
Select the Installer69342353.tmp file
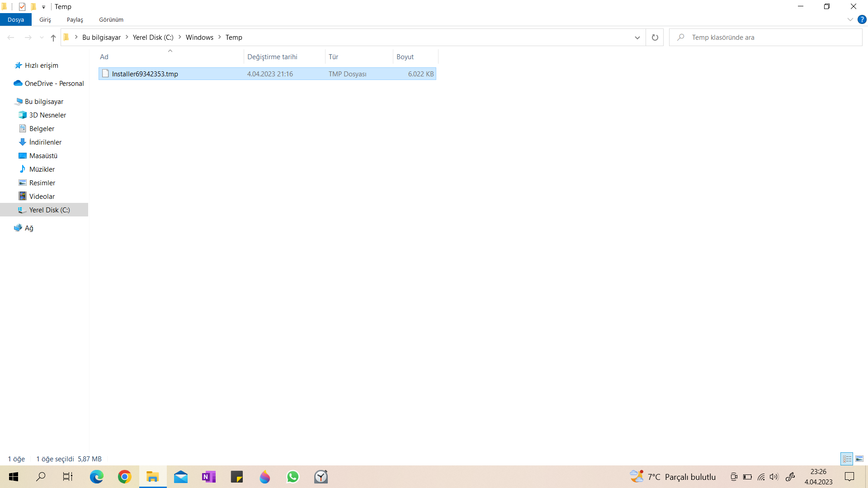(x=145, y=74)
